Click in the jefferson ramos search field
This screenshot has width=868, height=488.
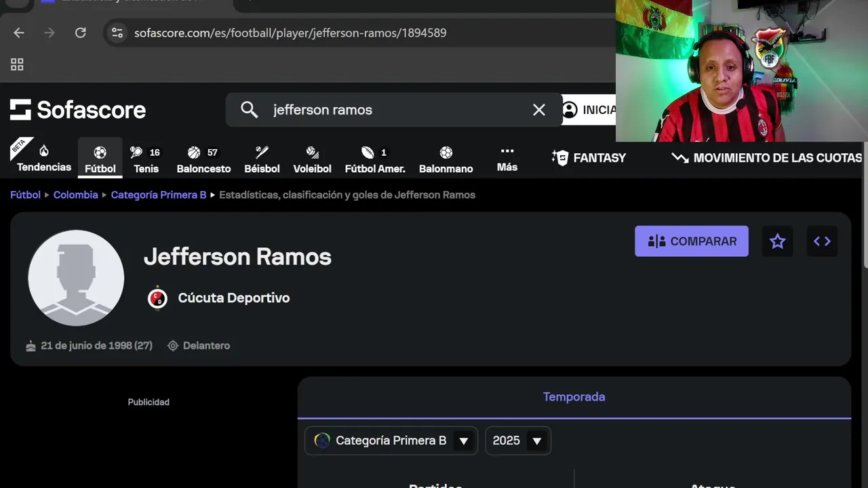tap(393, 110)
